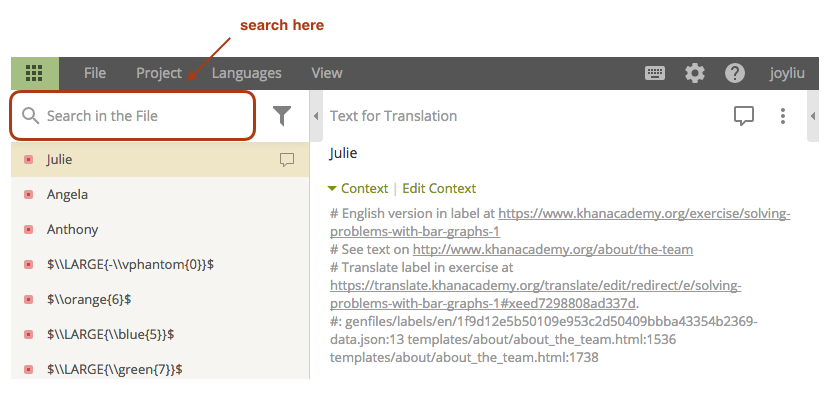This screenshot has width=830, height=395.
Task: Click the Search in the File field
Action: click(132, 116)
